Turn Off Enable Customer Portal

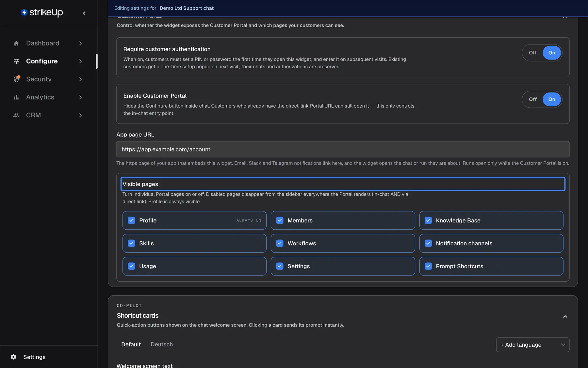pos(533,99)
